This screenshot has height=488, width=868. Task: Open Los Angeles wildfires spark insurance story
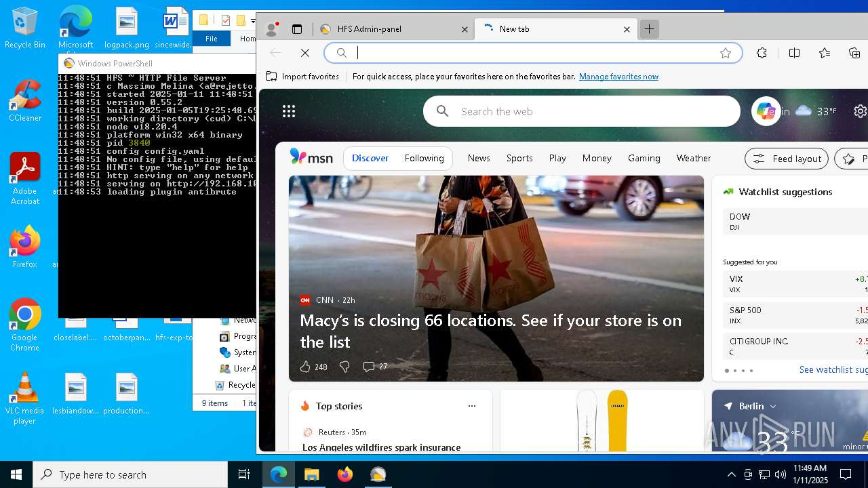coord(381,447)
